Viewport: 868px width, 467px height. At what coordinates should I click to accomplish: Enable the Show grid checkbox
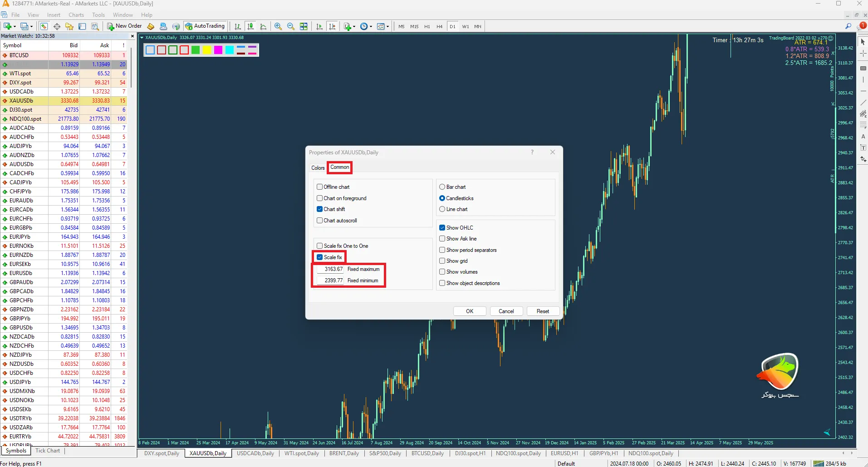pos(442,261)
